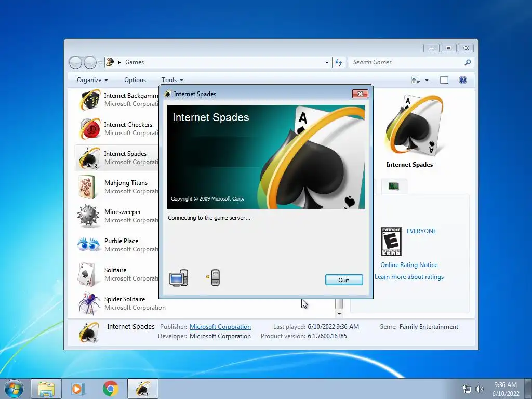Viewport: 532px width, 399px height.
Task: Select the Internet Checkers icon
Action: [x=89, y=129]
